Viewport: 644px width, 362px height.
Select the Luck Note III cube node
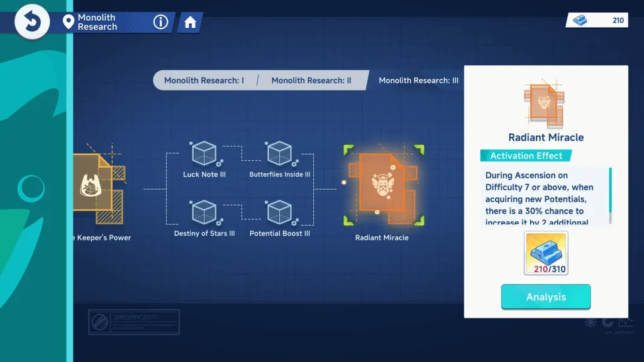(204, 155)
